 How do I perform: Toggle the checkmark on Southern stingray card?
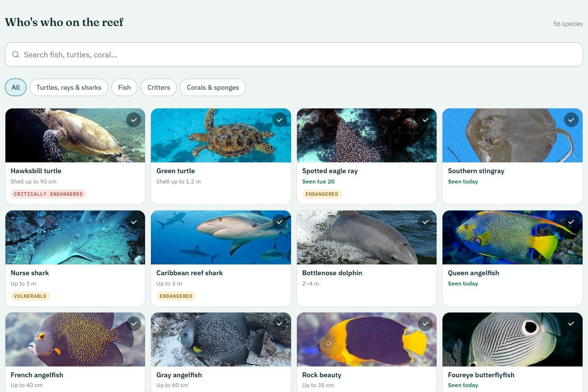pos(571,120)
